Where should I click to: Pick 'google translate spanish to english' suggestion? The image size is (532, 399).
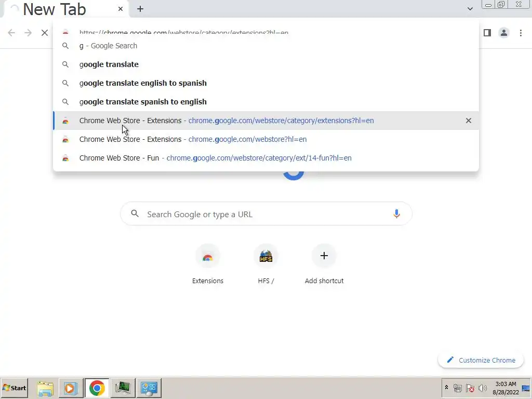pos(266,102)
